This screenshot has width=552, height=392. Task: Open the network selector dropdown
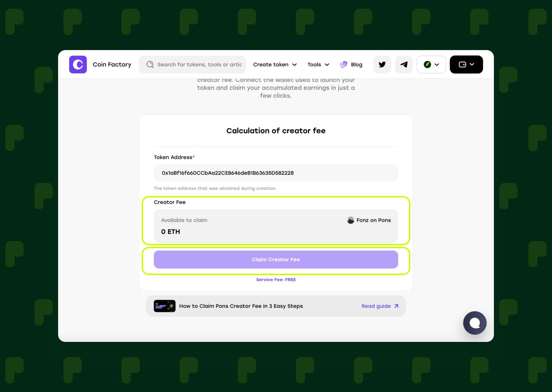(x=431, y=65)
